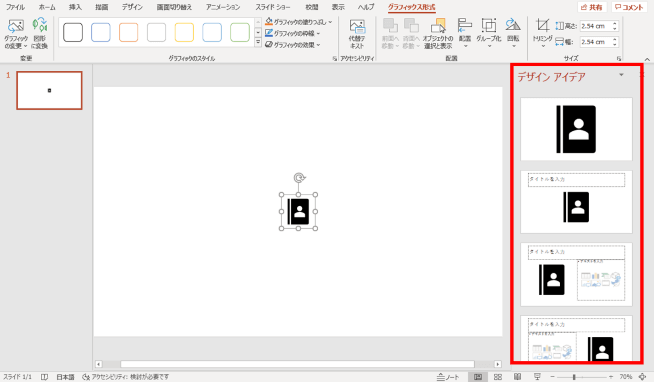
Task: Expand the graphics styles gallery (more button)
Action: click(258, 43)
